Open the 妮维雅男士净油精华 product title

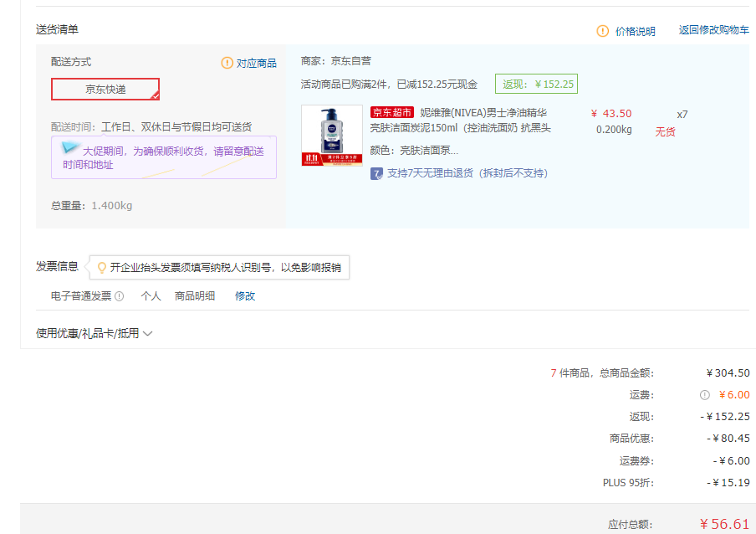[461, 121]
